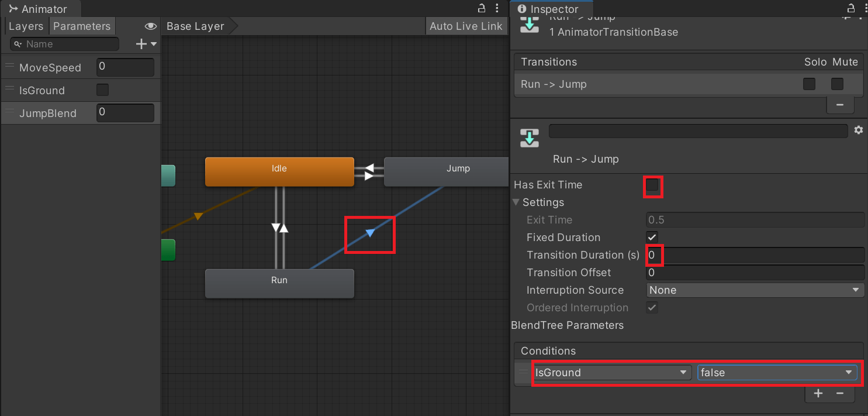Toggle Ordered Interruption checkbox

click(652, 307)
